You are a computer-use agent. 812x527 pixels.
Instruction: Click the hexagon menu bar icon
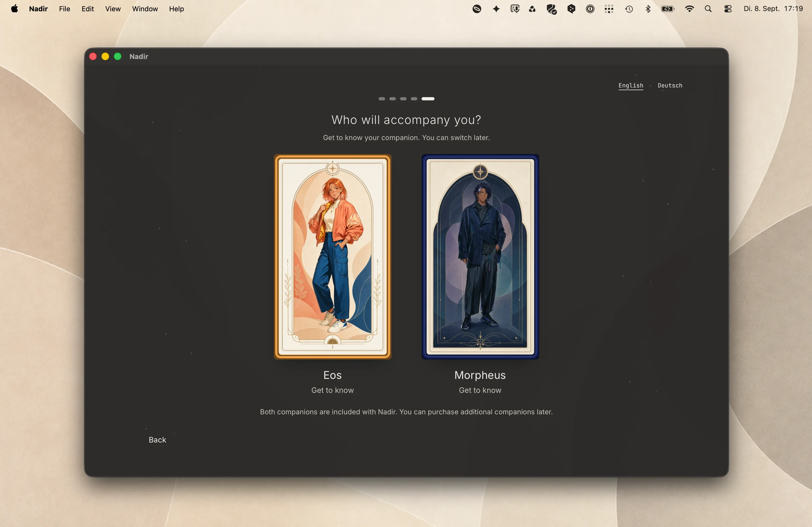pyautogui.click(x=571, y=9)
